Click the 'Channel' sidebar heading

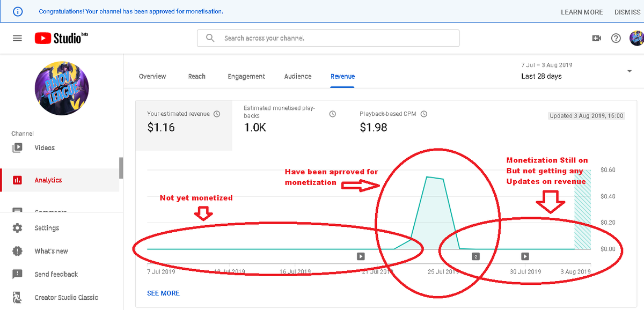point(23,134)
